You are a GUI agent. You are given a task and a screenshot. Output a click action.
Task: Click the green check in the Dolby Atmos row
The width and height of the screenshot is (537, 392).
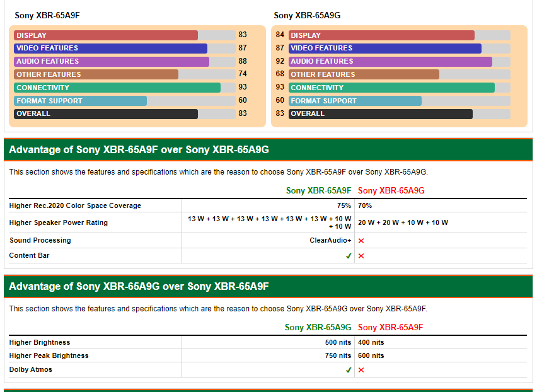[349, 370]
